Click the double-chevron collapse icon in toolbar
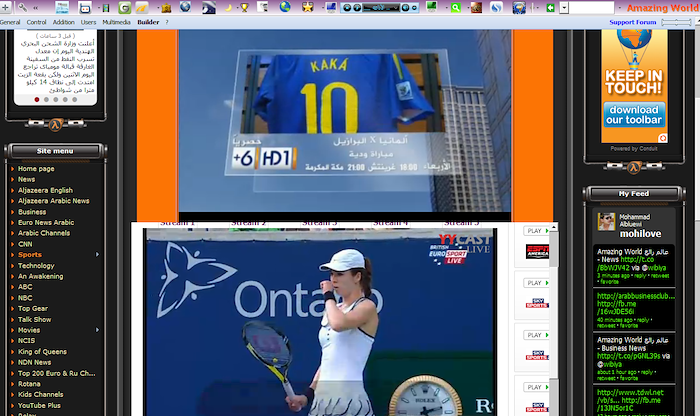 [35, 8]
